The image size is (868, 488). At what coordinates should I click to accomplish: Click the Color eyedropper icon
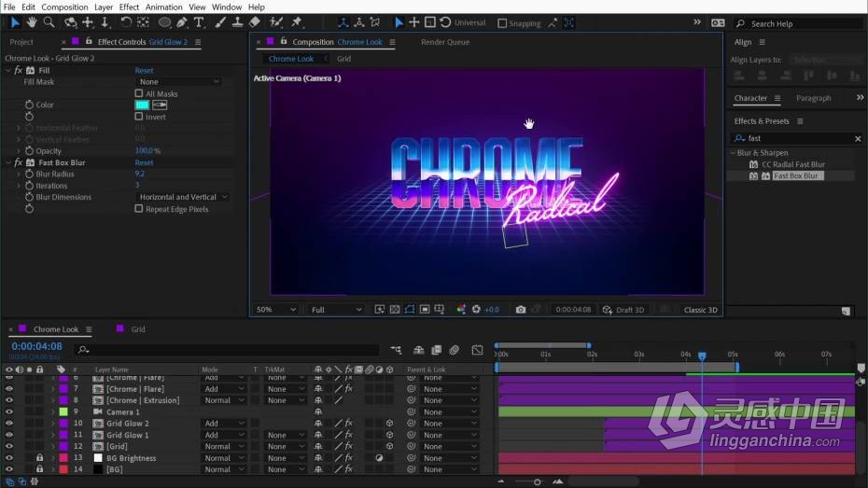coord(160,105)
